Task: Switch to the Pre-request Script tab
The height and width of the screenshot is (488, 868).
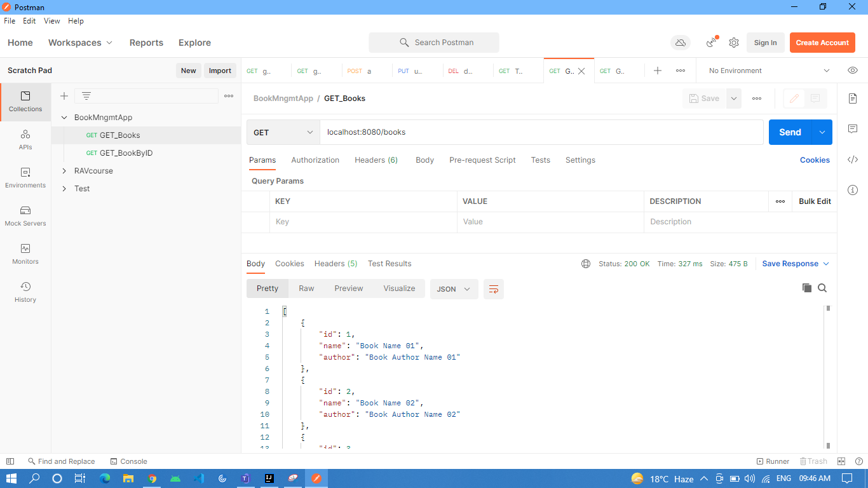Action: click(482, 160)
